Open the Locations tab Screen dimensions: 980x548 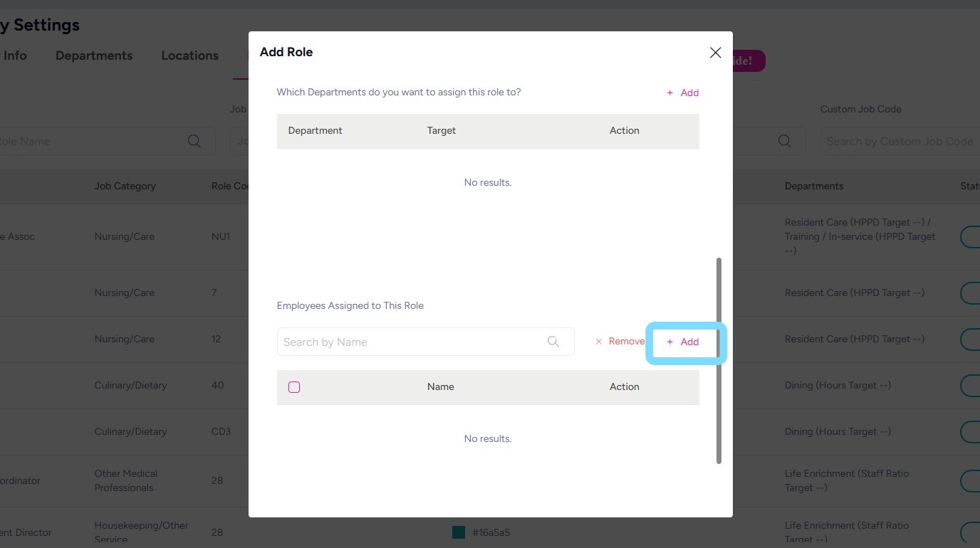point(189,56)
